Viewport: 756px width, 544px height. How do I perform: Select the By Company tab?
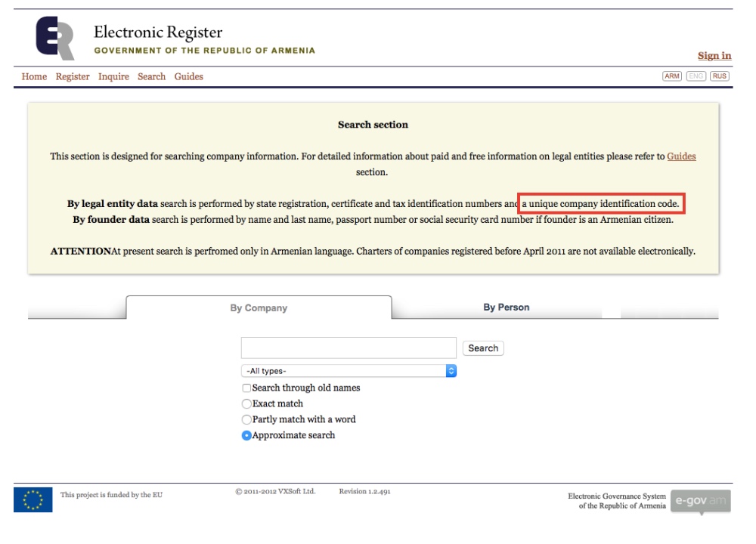coord(259,308)
